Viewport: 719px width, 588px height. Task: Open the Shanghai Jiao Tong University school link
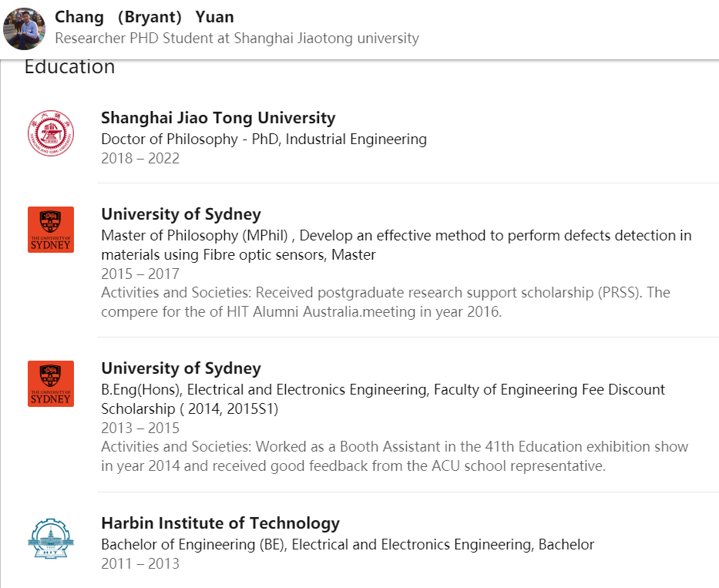pos(218,118)
